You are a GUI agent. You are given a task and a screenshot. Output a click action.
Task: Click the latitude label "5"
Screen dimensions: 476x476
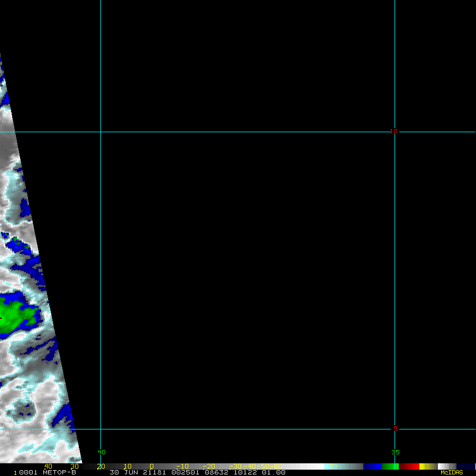click(395, 428)
